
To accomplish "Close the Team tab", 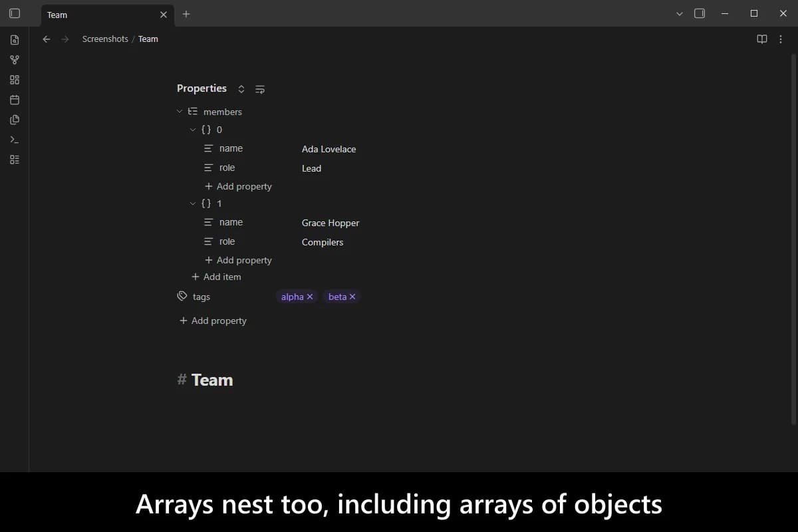I will [x=164, y=15].
